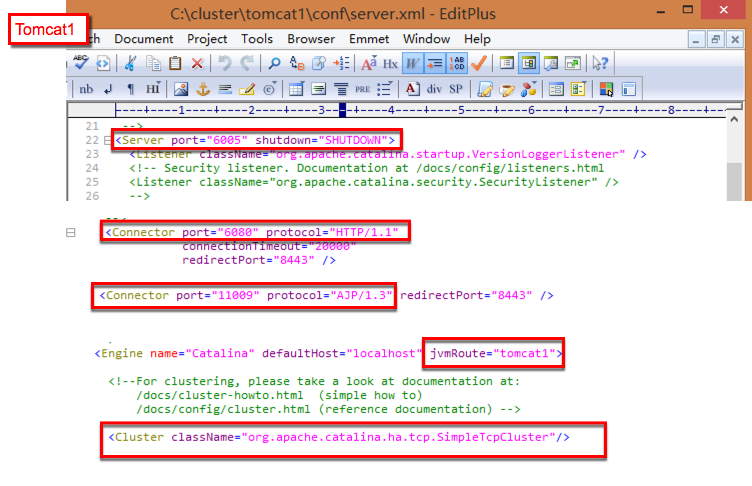Toggle line numbers display button

[457, 63]
